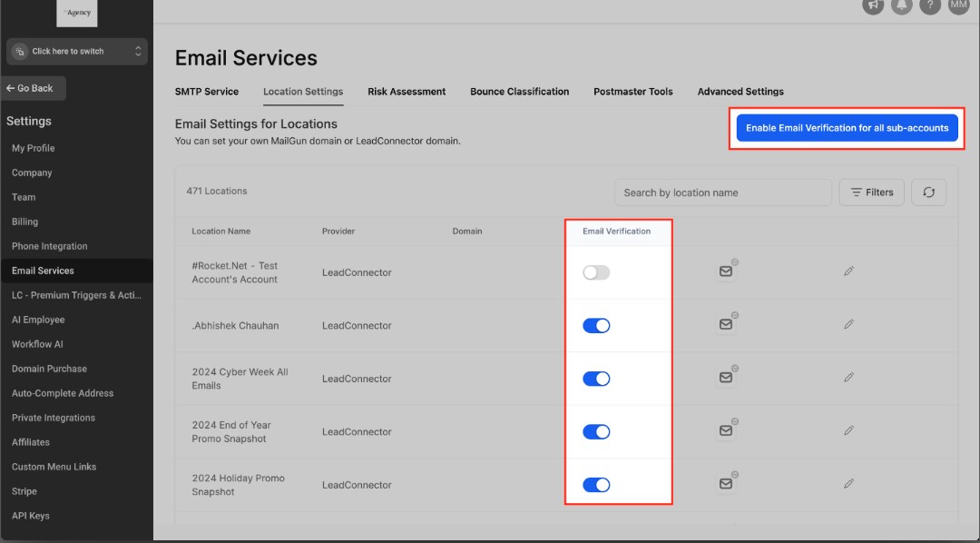Click the refresh locations icon button

click(x=929, y=193)
